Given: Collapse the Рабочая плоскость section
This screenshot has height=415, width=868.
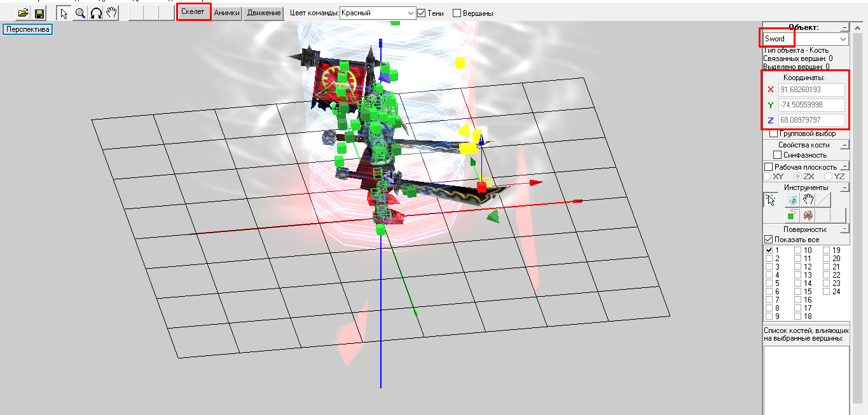Looking at the screenshot, I should pos(844,167).
